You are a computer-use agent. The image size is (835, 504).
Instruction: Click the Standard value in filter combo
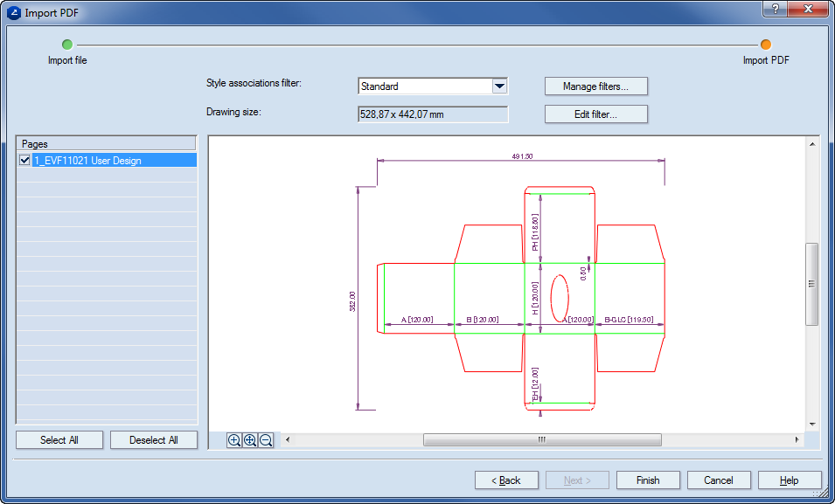(x=379, y=86)
